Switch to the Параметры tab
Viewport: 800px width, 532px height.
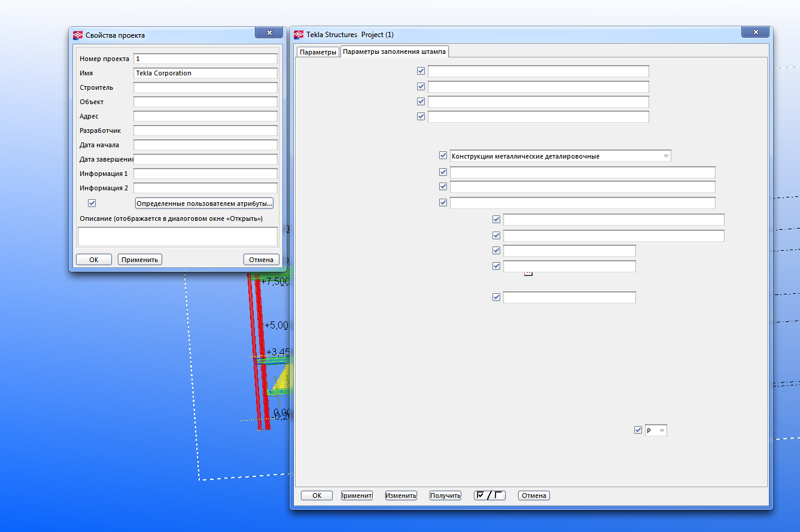318,52
